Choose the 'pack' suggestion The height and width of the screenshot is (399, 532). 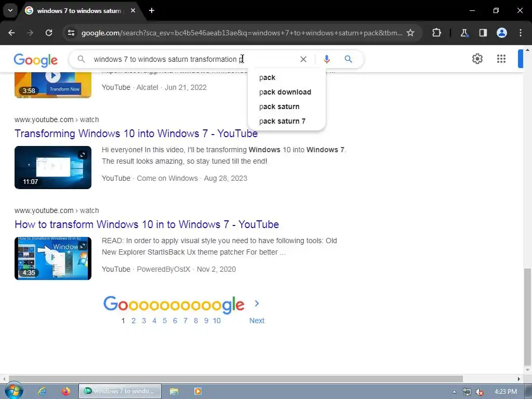click(x=287, y=78)
